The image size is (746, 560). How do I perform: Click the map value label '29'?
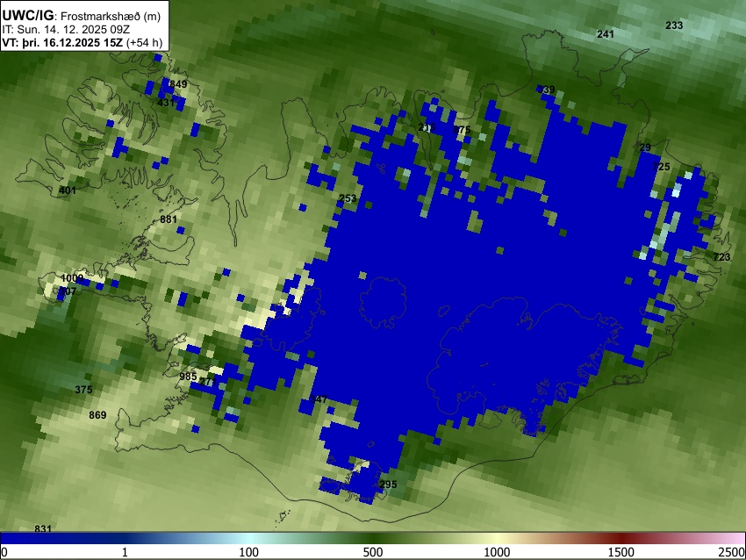[645, 147]
